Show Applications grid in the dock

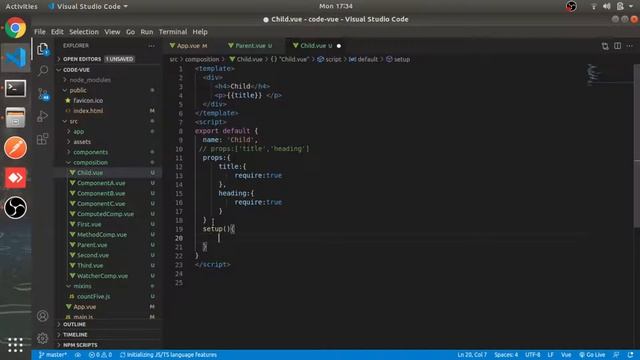click(16, 345)
